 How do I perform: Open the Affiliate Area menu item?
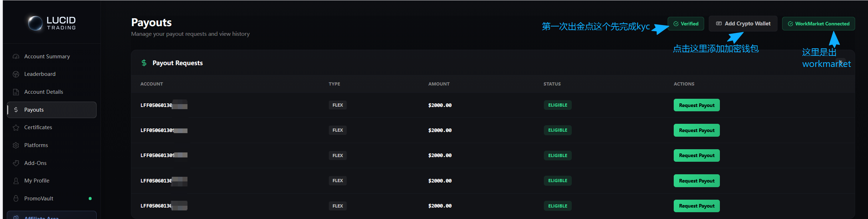click(52, 215)
